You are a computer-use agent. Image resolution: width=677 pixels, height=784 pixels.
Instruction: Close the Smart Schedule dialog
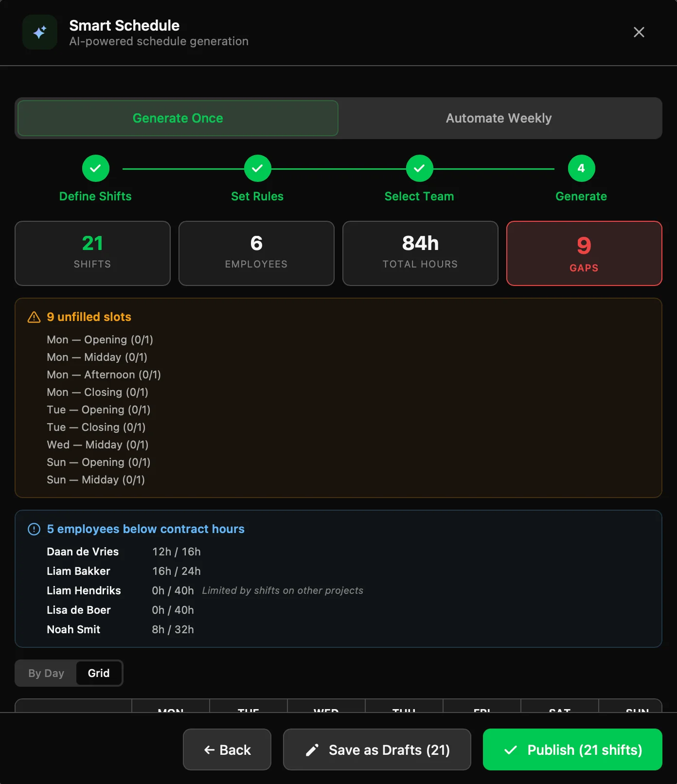[x=639, y=32]
